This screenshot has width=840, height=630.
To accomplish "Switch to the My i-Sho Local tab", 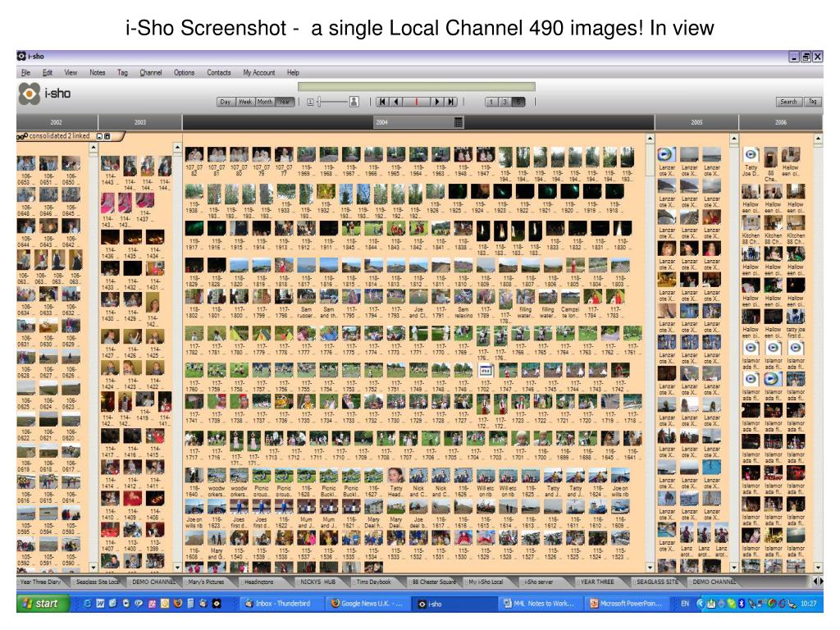I will click(x=486, y=582).
